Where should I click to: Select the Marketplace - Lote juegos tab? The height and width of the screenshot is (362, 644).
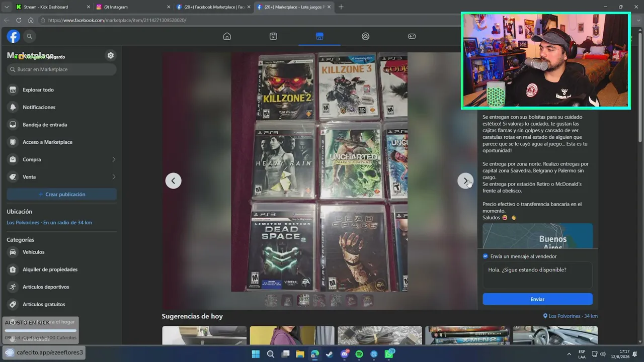coord(293,7)
